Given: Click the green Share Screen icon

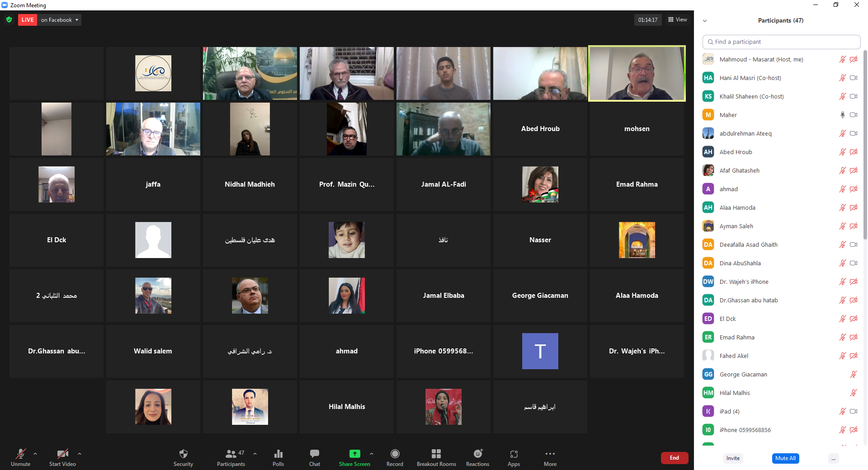Looking at the screenshot, I should [x=354, y=454].
